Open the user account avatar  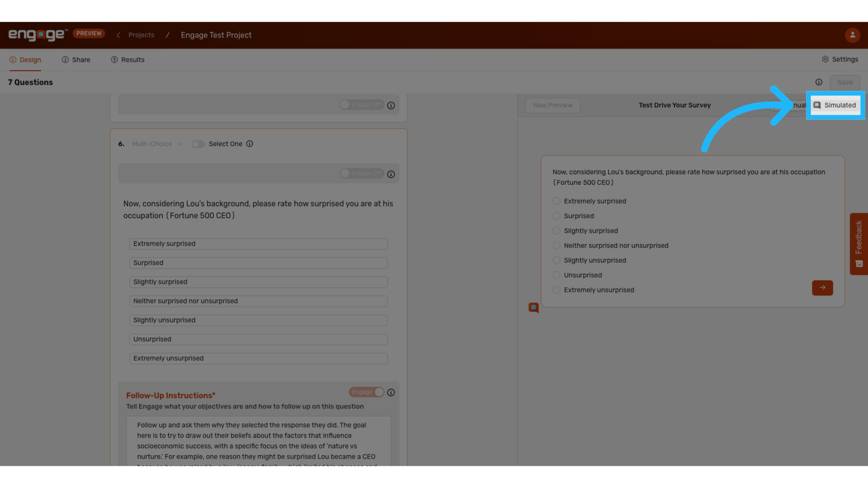[x=852, y=35]
